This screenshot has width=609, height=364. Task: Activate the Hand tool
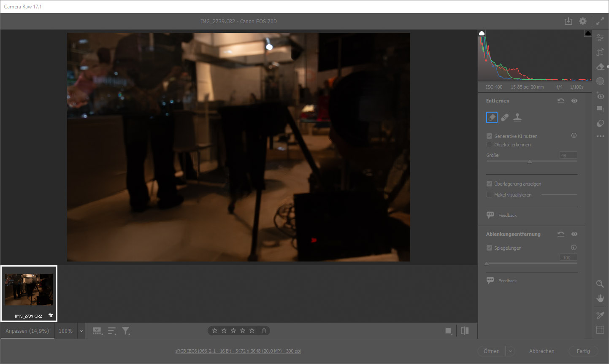point(600,298)
